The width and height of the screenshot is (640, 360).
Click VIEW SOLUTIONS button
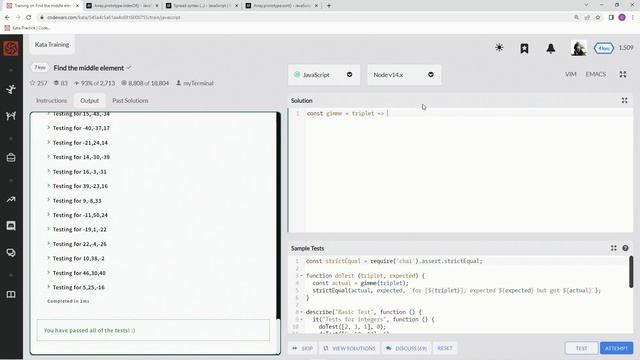click(x=349, y=348)
